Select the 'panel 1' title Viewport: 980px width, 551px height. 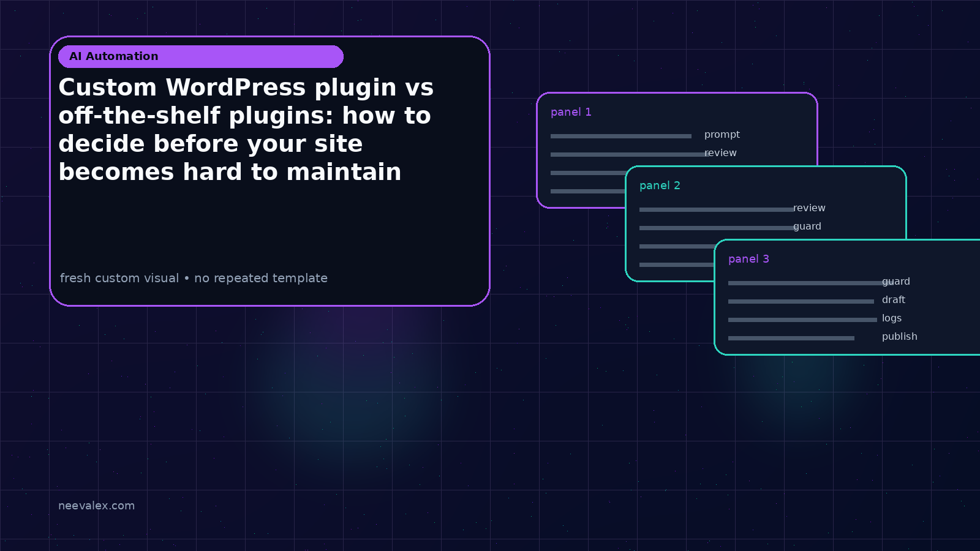click(571, 112)
